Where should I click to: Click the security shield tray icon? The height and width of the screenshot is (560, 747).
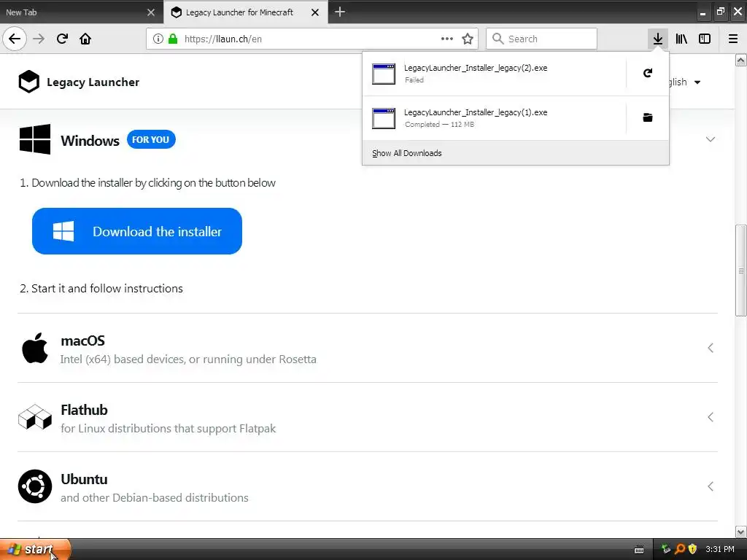coord(693,549)
